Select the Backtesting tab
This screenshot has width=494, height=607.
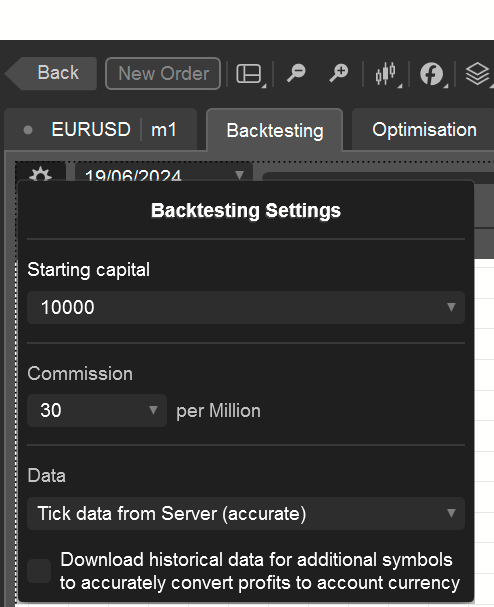(274, 130)
